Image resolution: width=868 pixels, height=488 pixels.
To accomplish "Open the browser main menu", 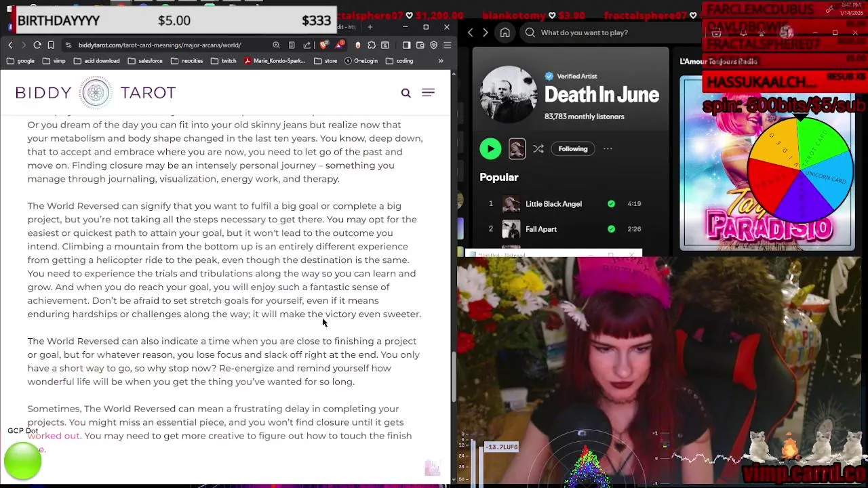I will pyautogui.click(x=447, y=45).
